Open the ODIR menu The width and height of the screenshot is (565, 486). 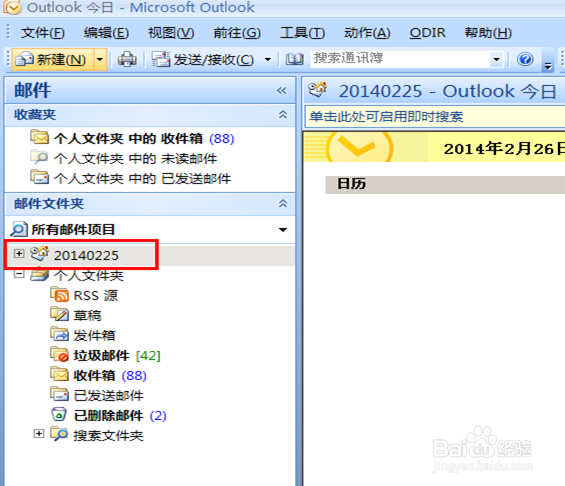click(x=427, y=33)
